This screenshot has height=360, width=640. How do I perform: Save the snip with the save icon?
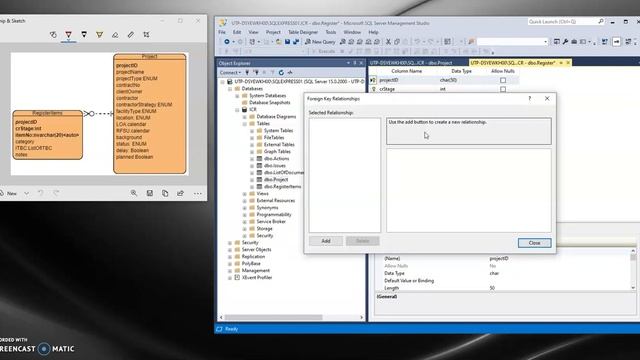tap(150, 193)
